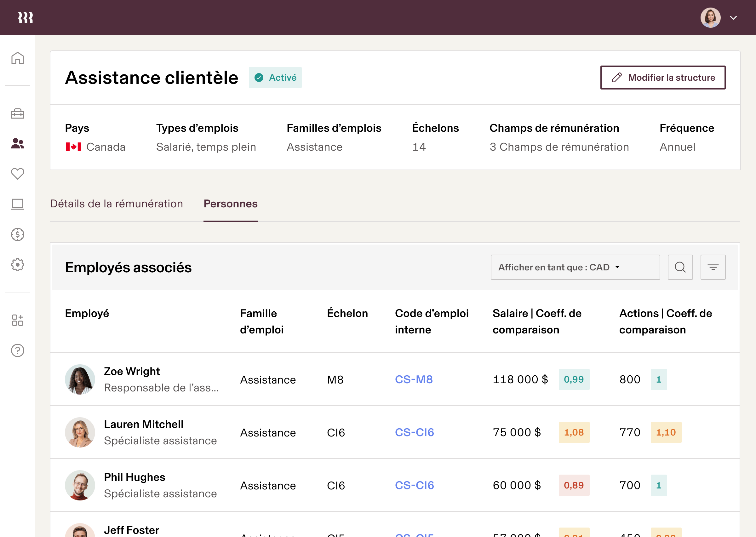
Task: Switch to the Détails de la rémunération tab
Action: click(116, 204)
